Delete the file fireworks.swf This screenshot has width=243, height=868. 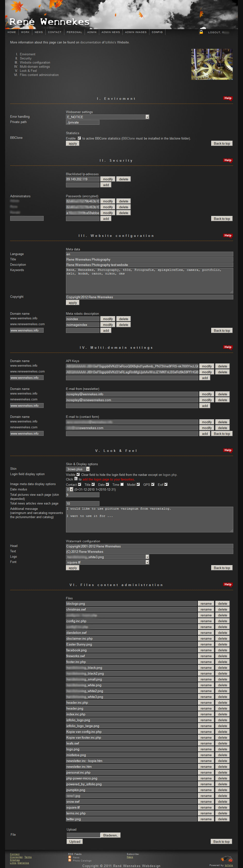(222, 656)
